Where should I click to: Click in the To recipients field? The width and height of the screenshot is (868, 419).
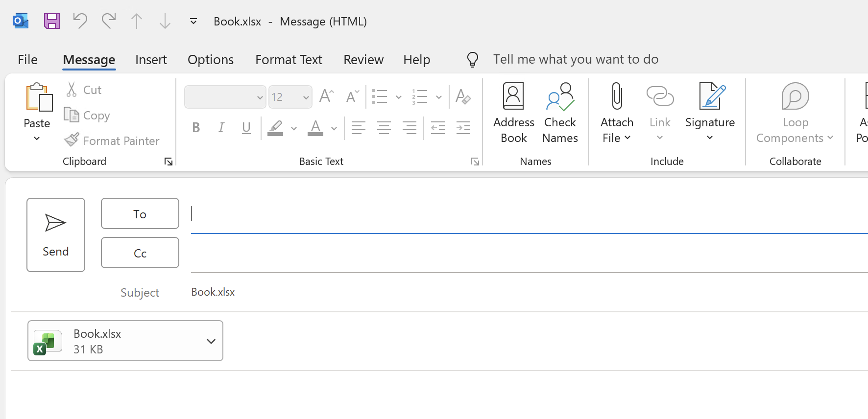[529, 214]
